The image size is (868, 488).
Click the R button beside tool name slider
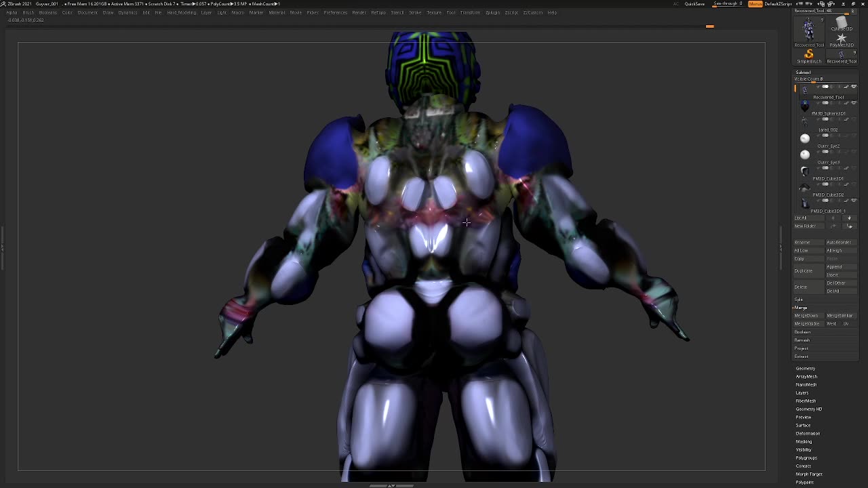point(853,11)
